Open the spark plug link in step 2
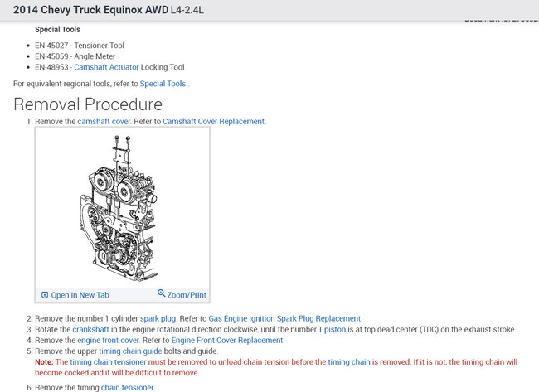539x392 pixels. point(158,318)
